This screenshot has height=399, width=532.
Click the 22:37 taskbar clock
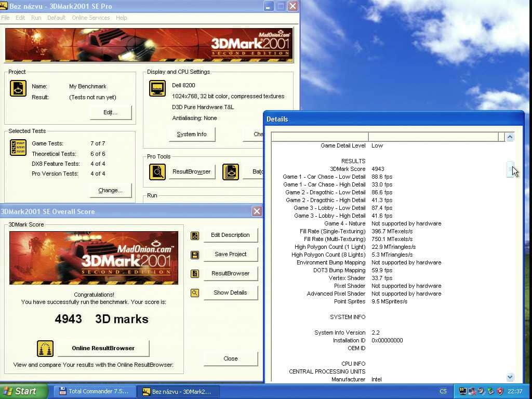(515, 391)
